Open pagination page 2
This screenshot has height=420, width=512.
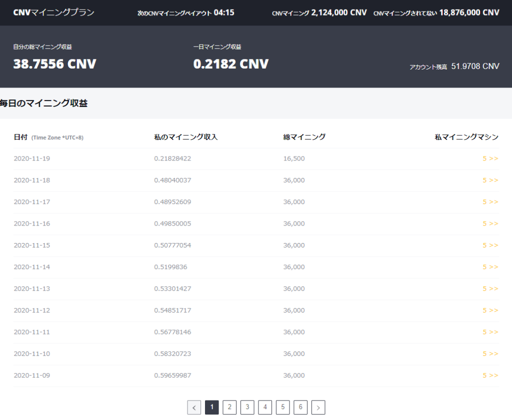229,407
